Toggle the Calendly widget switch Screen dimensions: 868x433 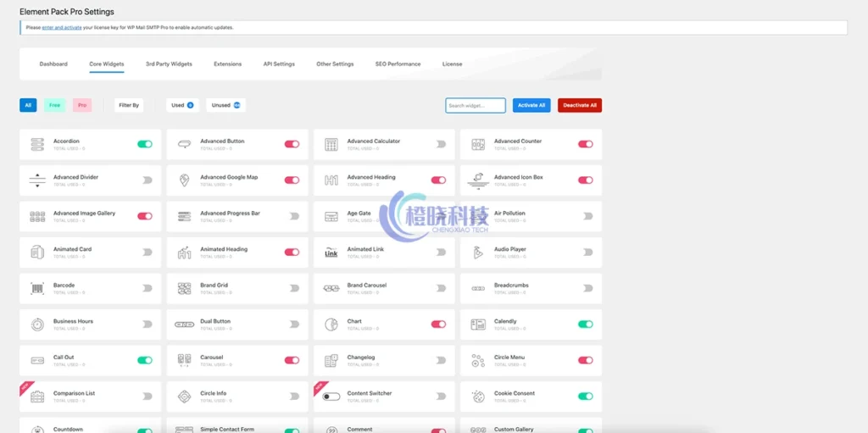585,325
